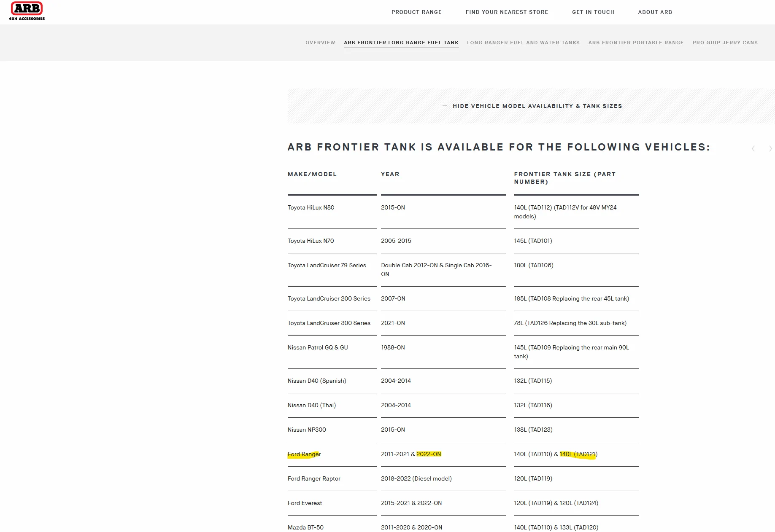Image resolution: width=775 pixels, height=532 pixels.
Task: Click the 132L (TAD116) tank cell
Action: coord(533,405)
